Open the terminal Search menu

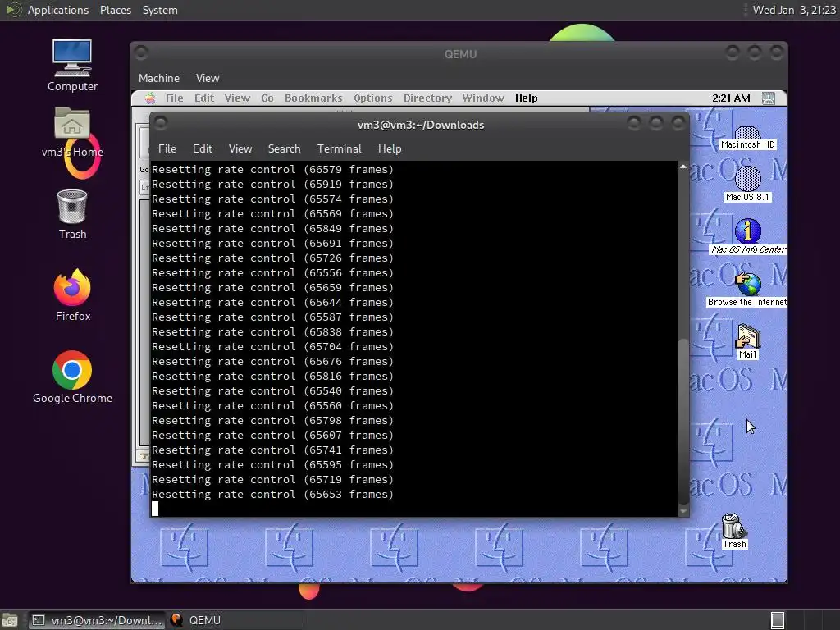click(x=284, y=149)
